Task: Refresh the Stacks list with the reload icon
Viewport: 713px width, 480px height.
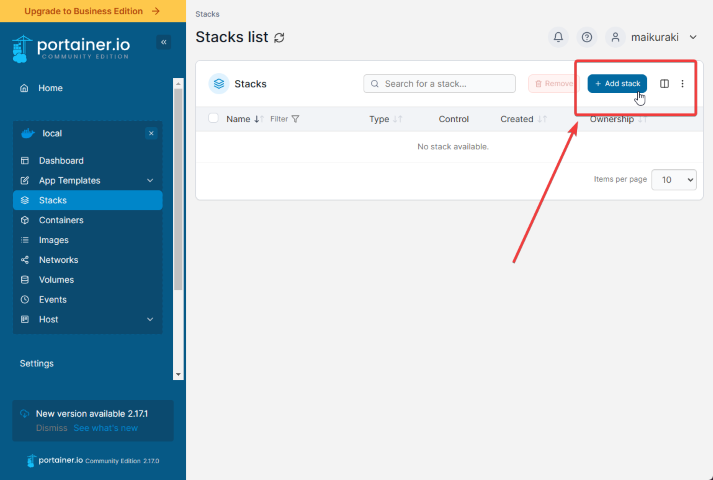Action: [279, 38]
